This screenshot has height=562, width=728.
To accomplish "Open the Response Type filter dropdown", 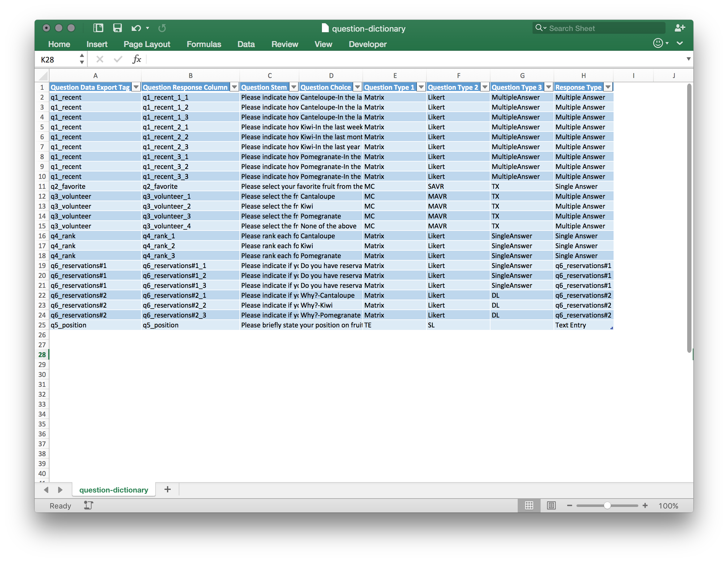I will click(608, 87).
